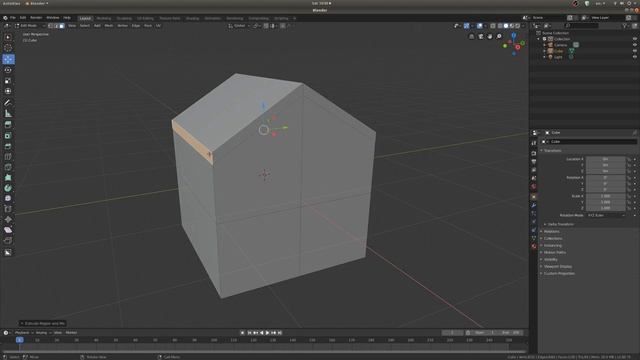Select the Bevel tool
The width and height of the screenshot is (640, 360).
pos(8,146)
